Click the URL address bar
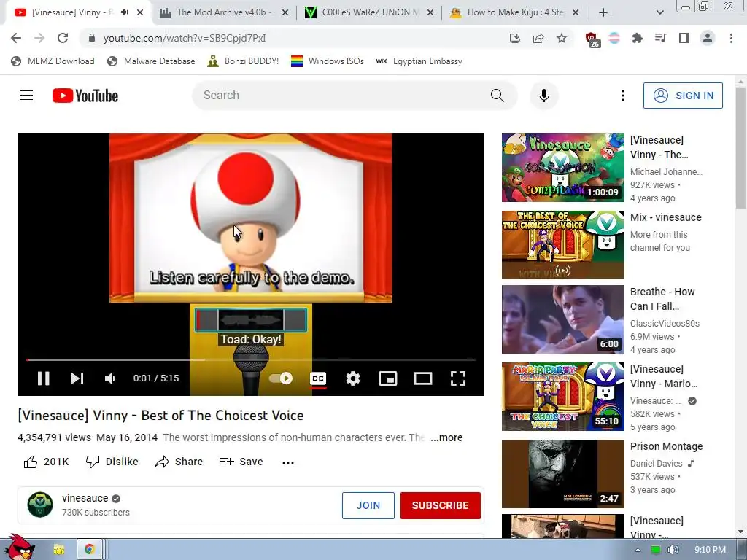This screenshot has height=560, width=747. (x=295, y=38)
